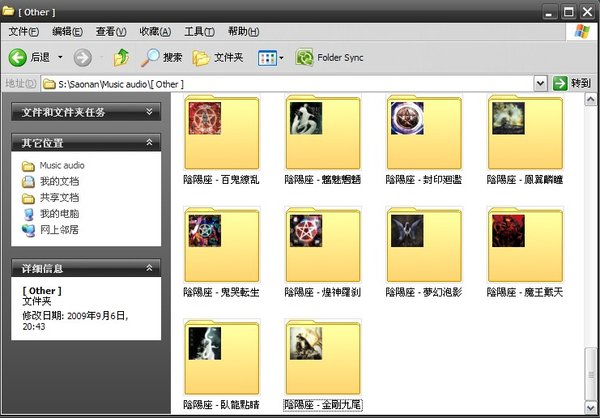Screen dimensions: 600x418
Task: Click the grayed Forward arrow button
Action: tap(83, 58)
